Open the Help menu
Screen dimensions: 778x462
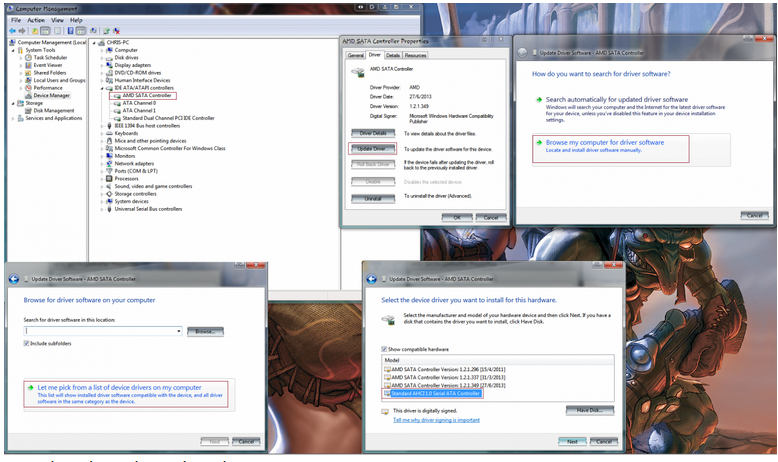pyautogui.click(x=76, y=20)
